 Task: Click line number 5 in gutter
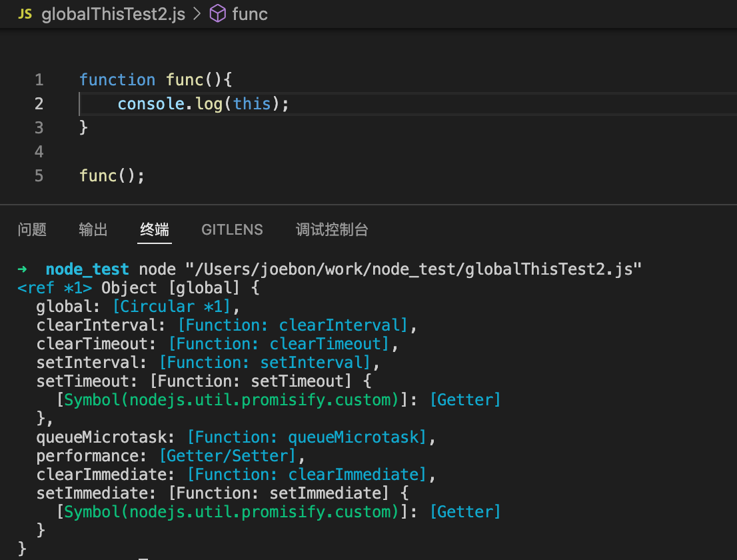coord(39,175)
